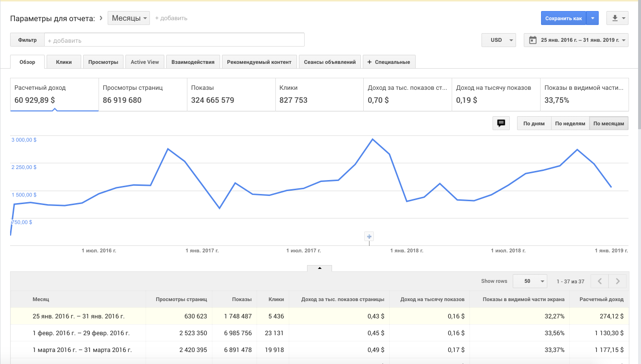Click the '0,49 $' page RPM cell

(x=375, y=350)
